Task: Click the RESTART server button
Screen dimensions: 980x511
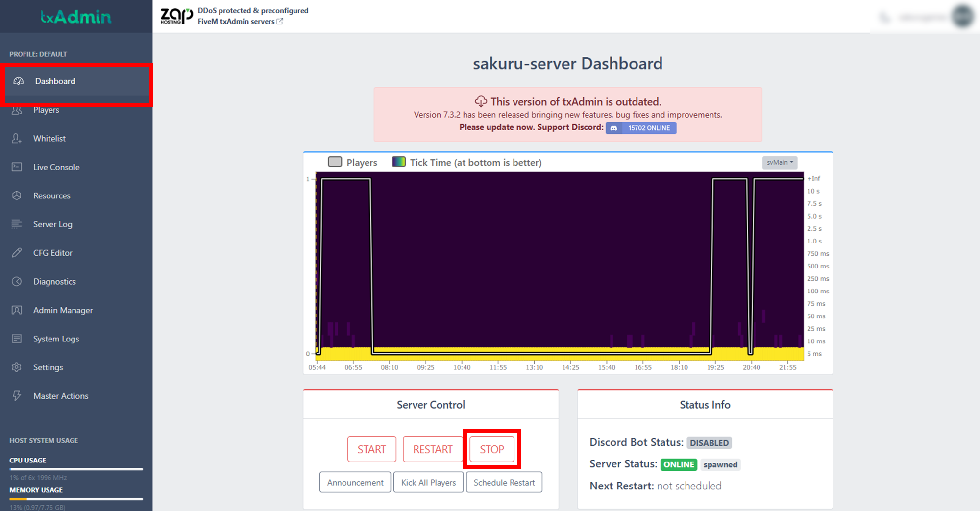Action: click(433, 449)
